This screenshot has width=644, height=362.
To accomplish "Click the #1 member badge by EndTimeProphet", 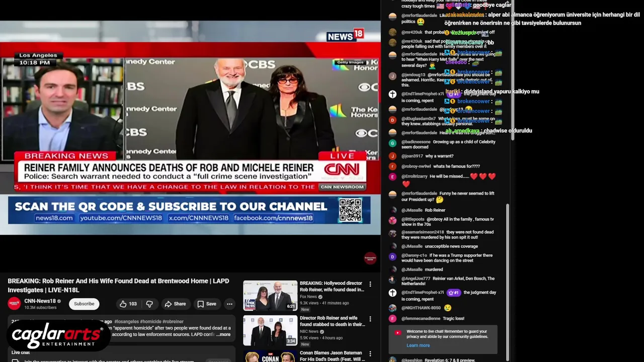I will [x=453, y=293].
